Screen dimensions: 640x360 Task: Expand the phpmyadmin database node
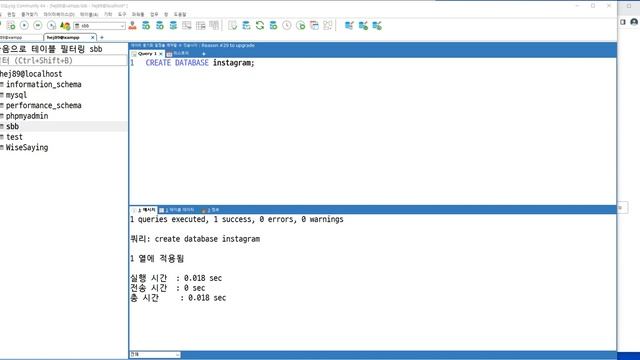coord(2,116)
